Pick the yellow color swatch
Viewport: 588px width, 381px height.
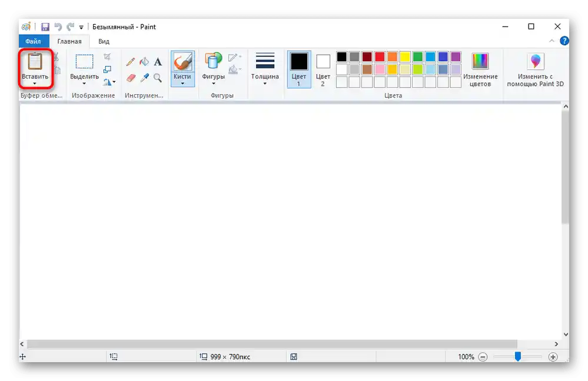tap(405, 57)
